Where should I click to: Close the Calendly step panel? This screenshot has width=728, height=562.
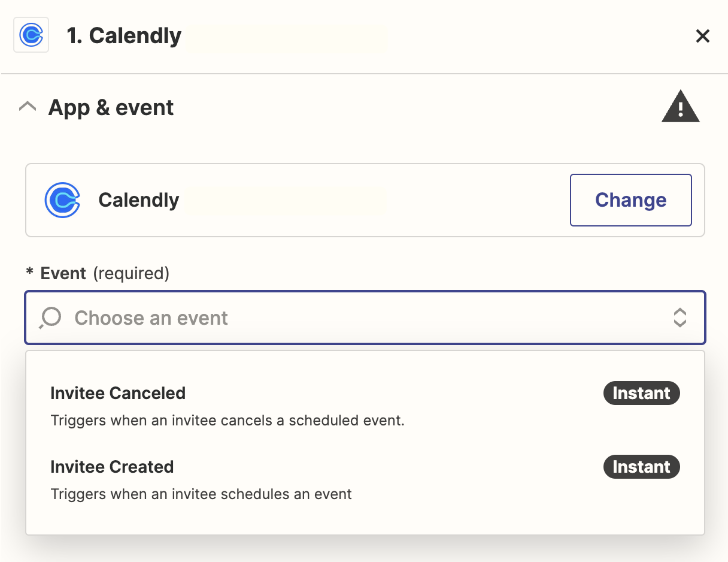coord(702,37)
